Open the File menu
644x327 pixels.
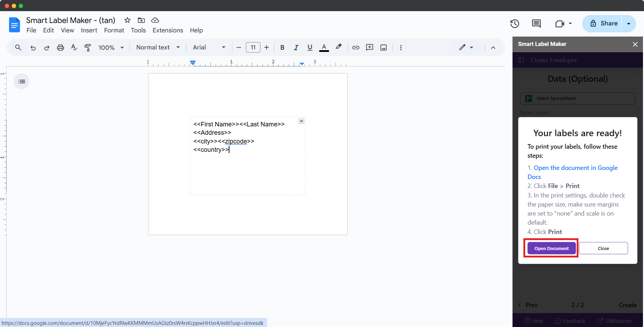click(31, 30)
